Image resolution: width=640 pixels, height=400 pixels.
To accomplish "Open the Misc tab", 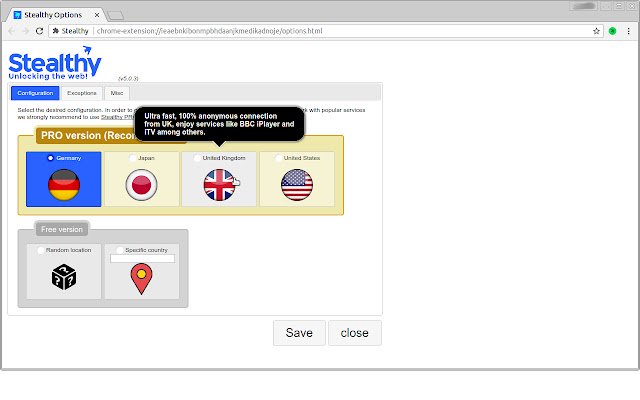I will [117, 93].
